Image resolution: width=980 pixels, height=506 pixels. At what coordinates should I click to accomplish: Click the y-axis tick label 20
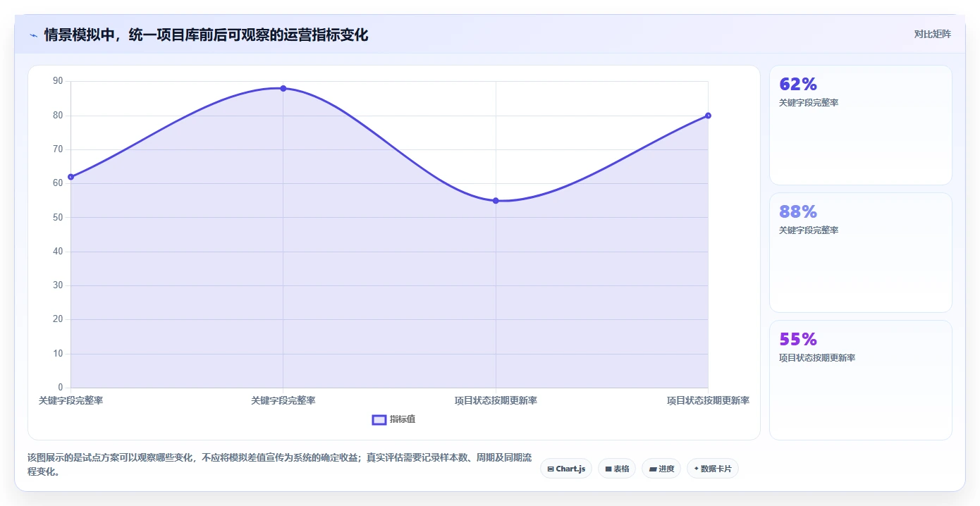pos(58,319)
